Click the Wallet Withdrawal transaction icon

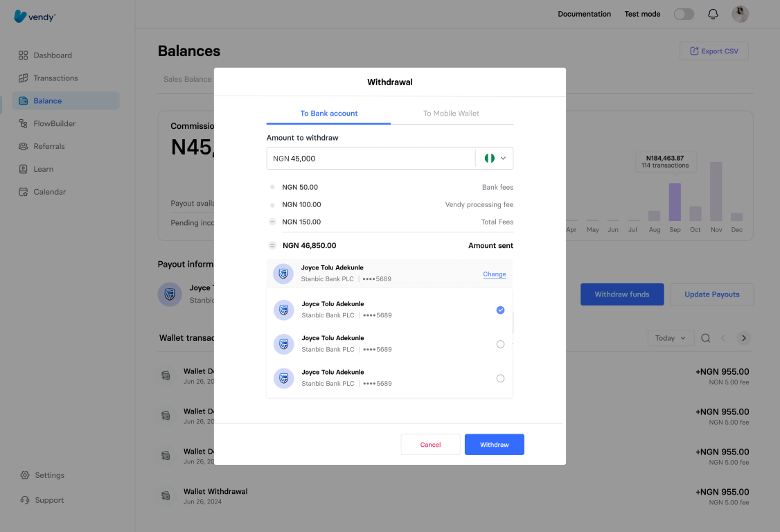tap(166, 496)
